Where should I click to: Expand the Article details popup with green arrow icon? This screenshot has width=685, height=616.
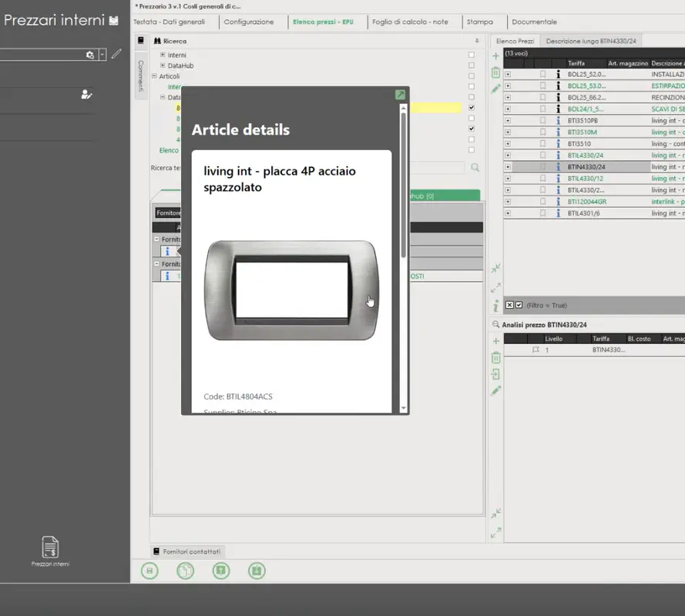(x=400, y=95)
